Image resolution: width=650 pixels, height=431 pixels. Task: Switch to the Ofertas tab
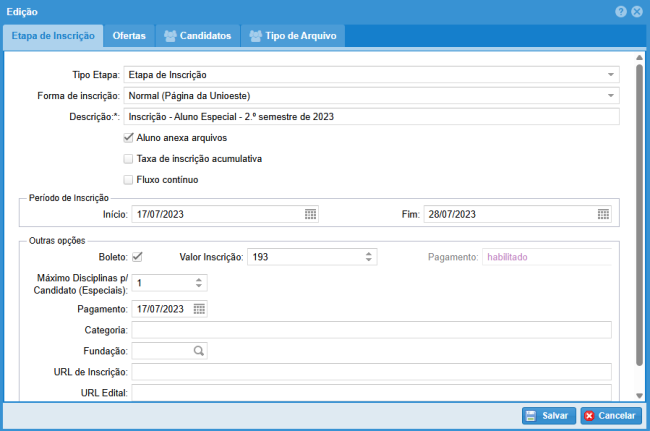click(x=129, y=36)
